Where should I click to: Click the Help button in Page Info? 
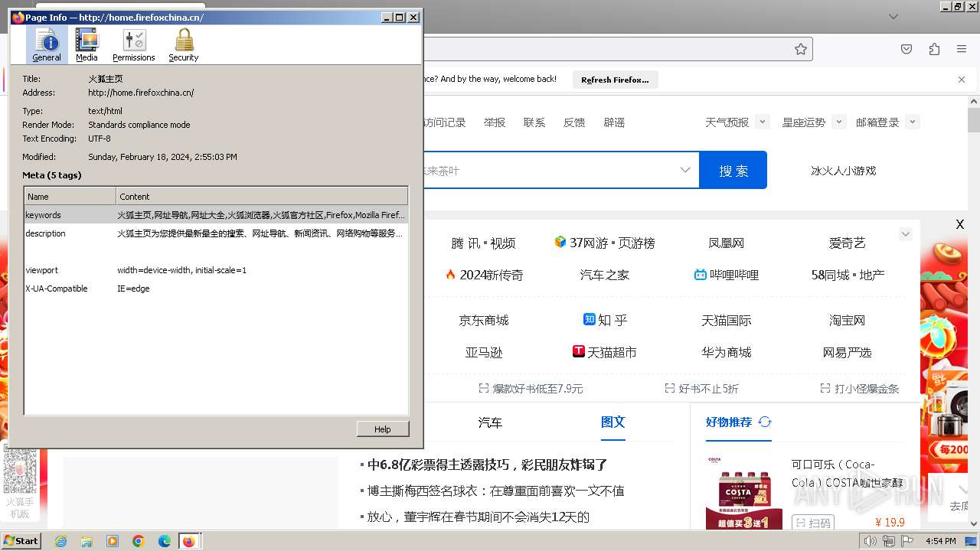click(x=383, y=429)
